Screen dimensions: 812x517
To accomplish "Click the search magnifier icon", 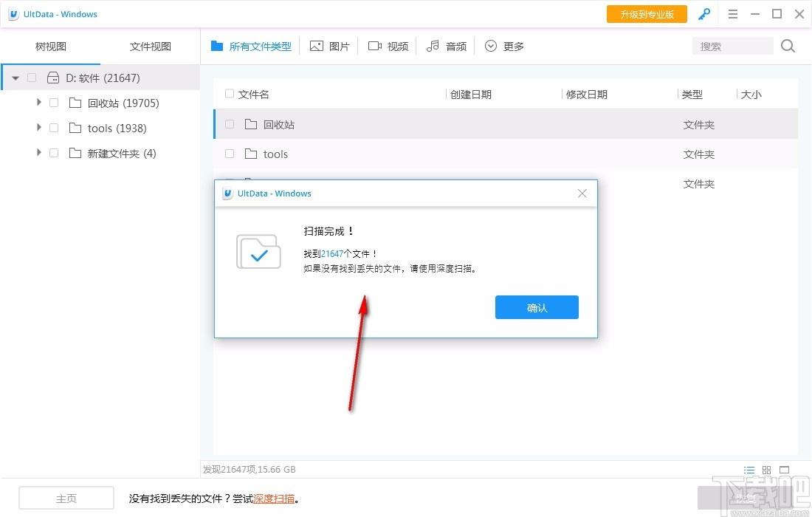I will pos(788,46).
